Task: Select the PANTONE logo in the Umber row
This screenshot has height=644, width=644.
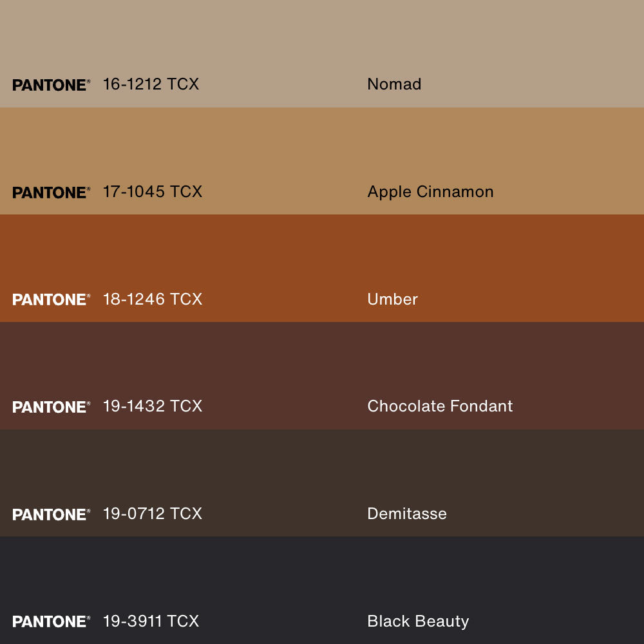Action: point(51,299)
